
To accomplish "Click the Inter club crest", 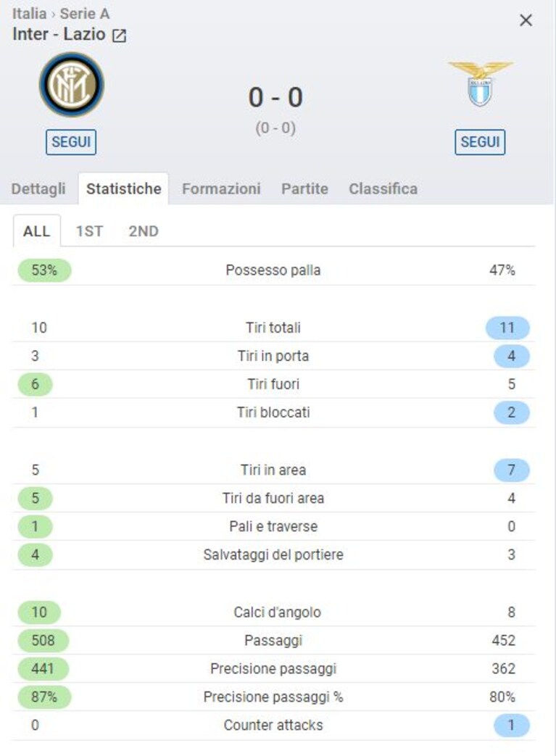I will pos(71,85).
